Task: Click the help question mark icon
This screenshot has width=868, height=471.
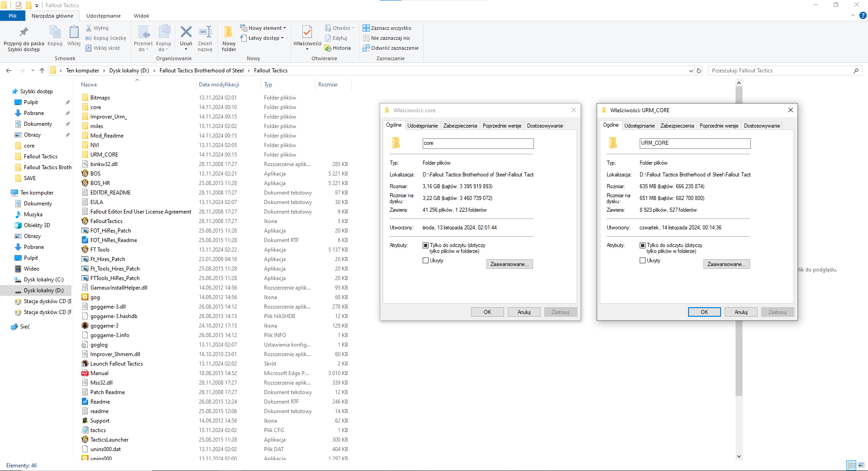Action: 863,15
